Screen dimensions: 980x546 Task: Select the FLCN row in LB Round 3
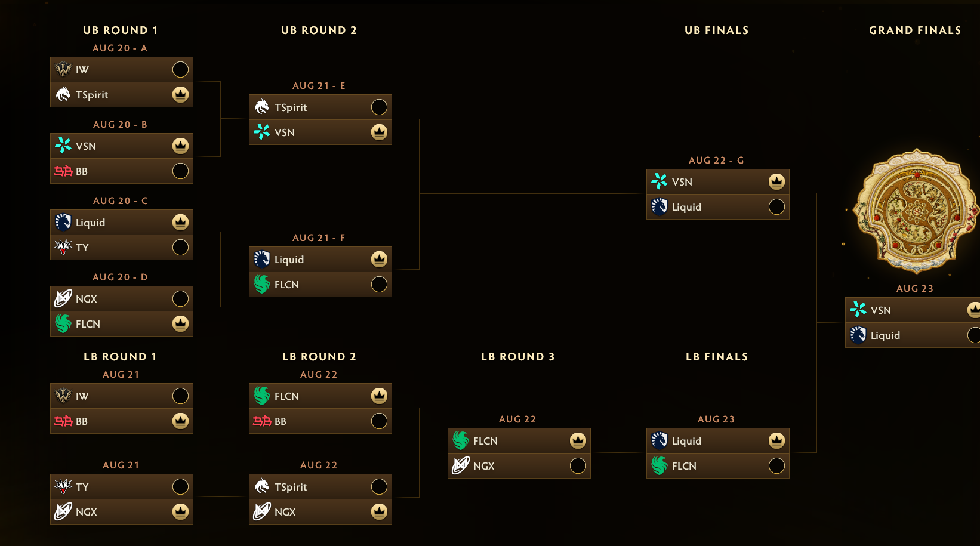(x=519, y=441)
